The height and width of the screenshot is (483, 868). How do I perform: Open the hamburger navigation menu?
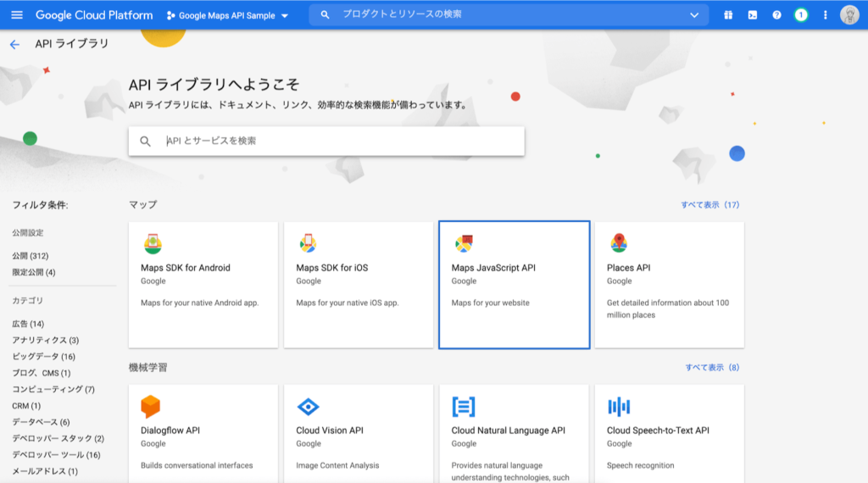tap(17, 15)
